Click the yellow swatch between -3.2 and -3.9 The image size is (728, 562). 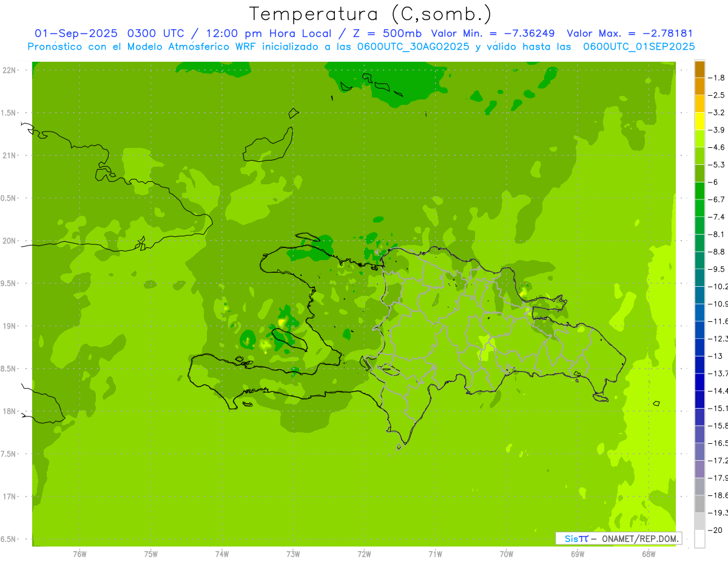point(699,121)
